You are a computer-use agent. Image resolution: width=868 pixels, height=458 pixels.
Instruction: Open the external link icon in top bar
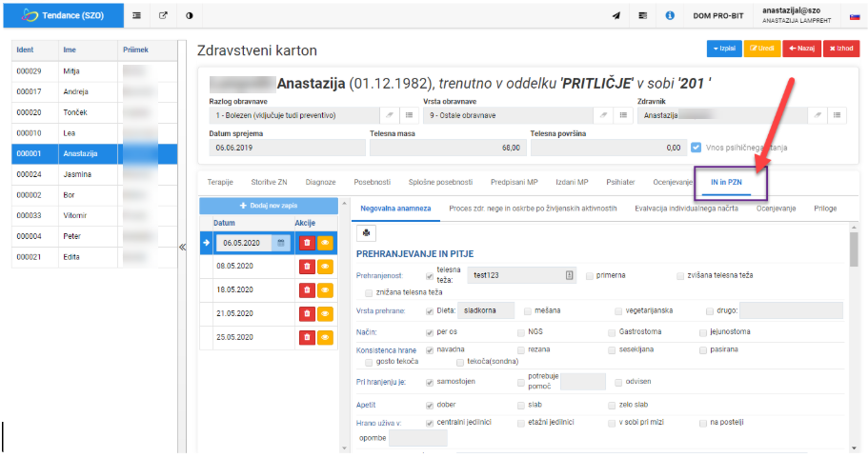point(163,15)
